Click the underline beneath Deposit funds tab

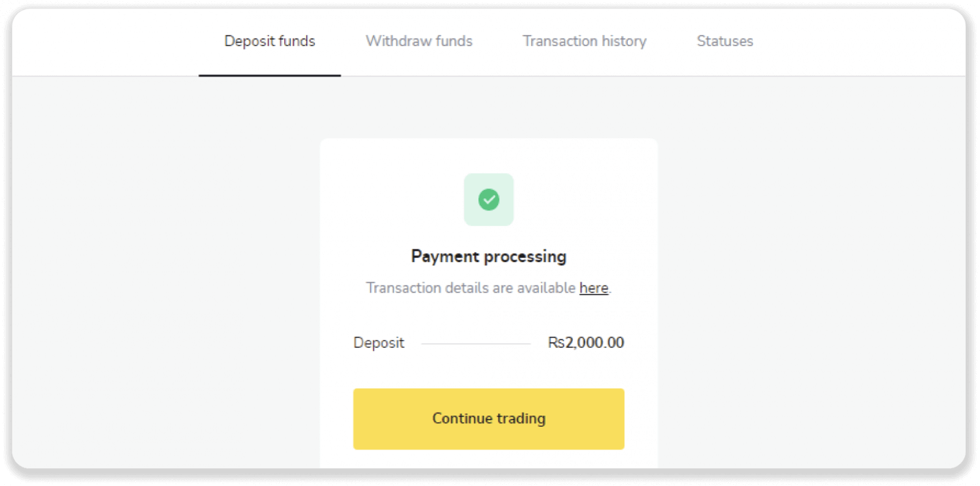coord(269,75)
